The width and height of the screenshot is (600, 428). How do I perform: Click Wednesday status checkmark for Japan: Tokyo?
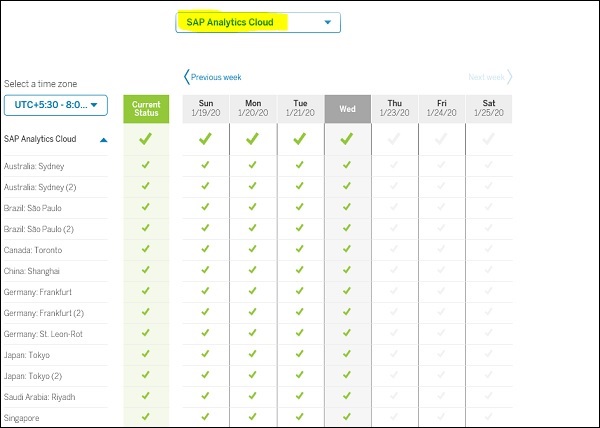pyautogui.click(x=346, y=354)
